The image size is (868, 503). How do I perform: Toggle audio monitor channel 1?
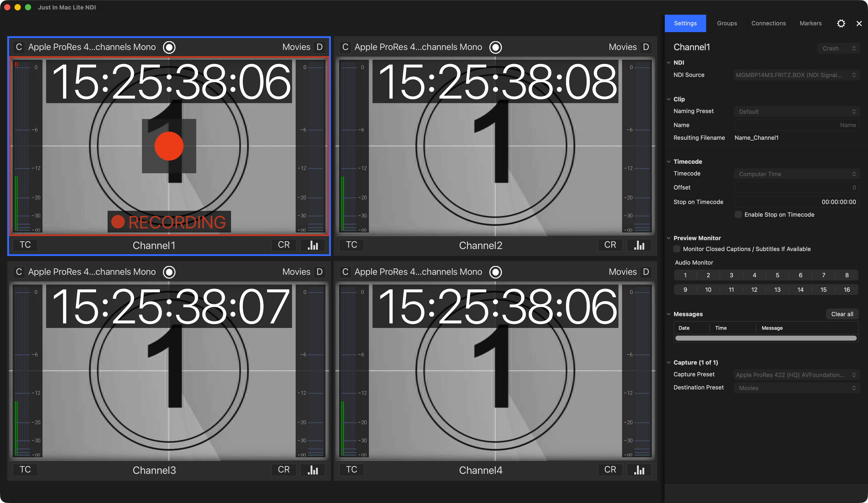point(685,275)
